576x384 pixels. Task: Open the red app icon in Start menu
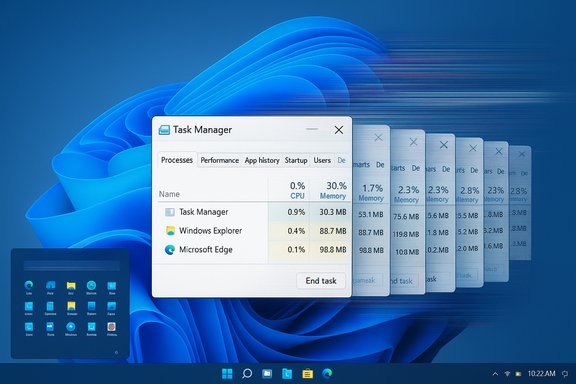pyautogui.click(x=112, y=327)
